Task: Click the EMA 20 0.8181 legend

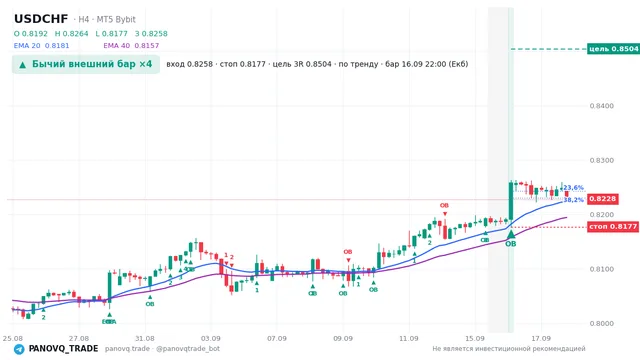Action: click(41, 45)
